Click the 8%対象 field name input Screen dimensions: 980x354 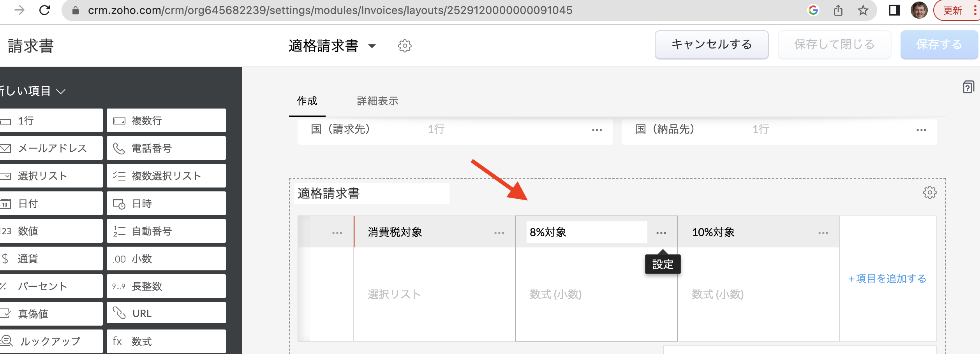coord(586,232)
